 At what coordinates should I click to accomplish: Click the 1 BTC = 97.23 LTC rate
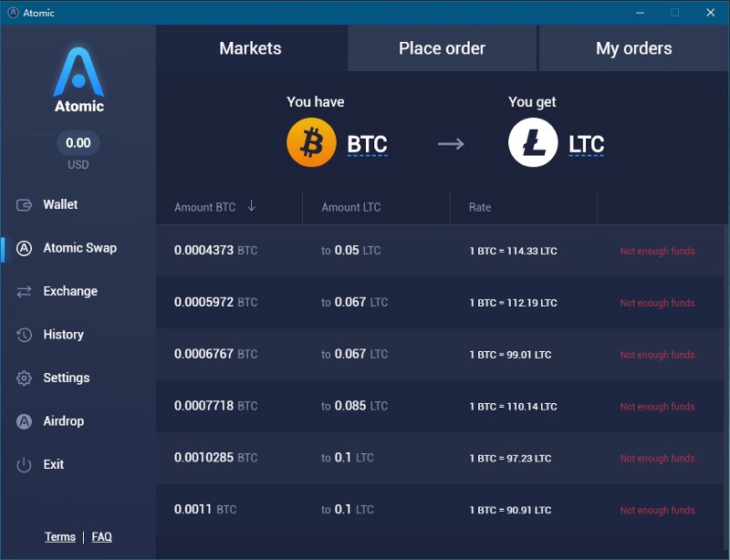click(510, 459)
